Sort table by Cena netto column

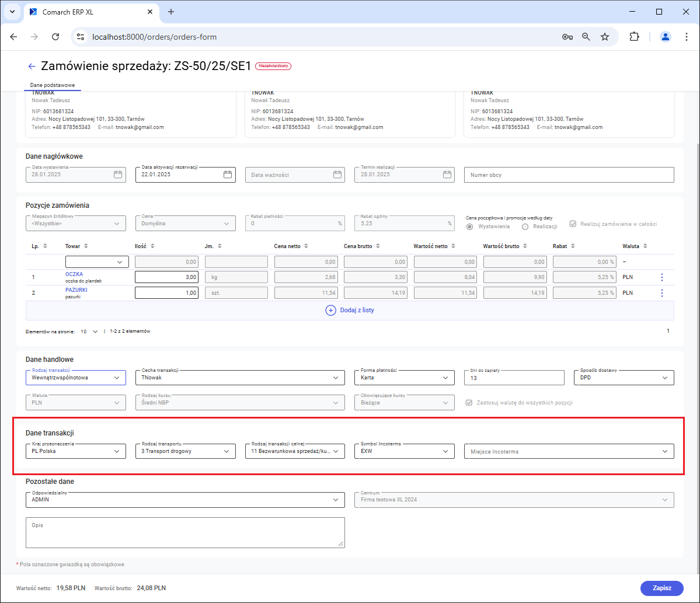coord(306,246)
